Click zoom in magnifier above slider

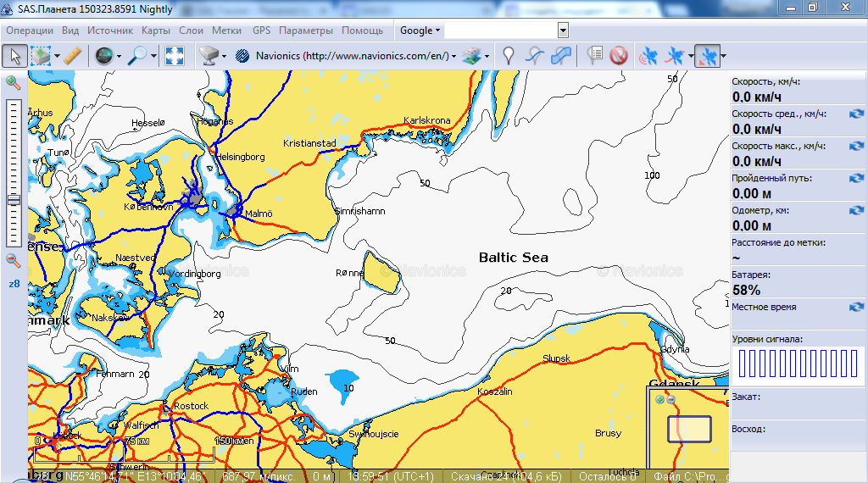[13, 82]
